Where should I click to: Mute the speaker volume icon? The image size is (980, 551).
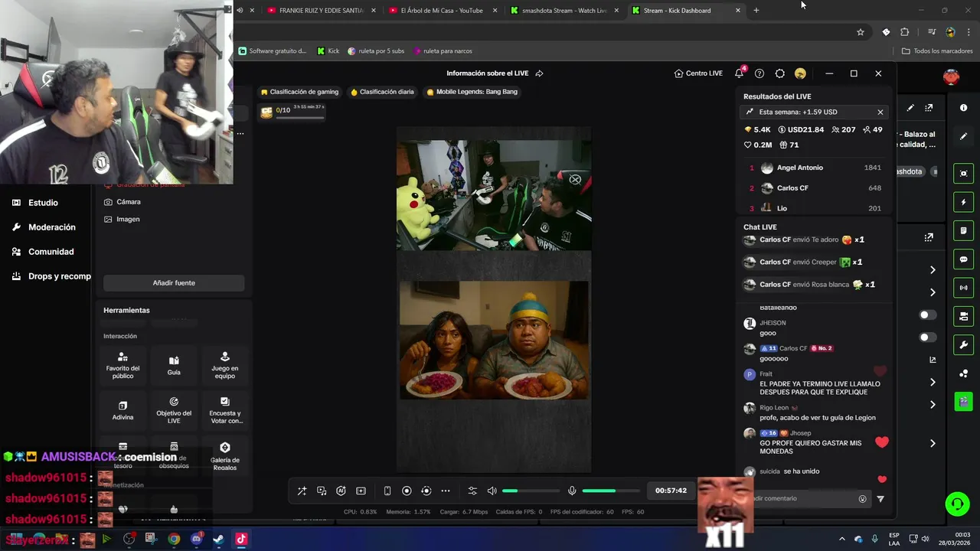[x=492, y=491]
